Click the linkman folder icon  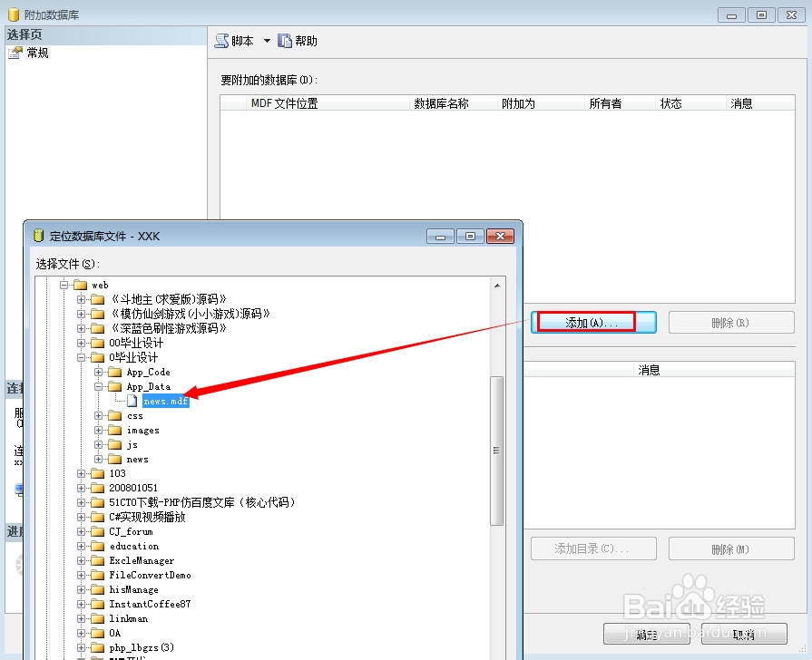tap(97, 618)
